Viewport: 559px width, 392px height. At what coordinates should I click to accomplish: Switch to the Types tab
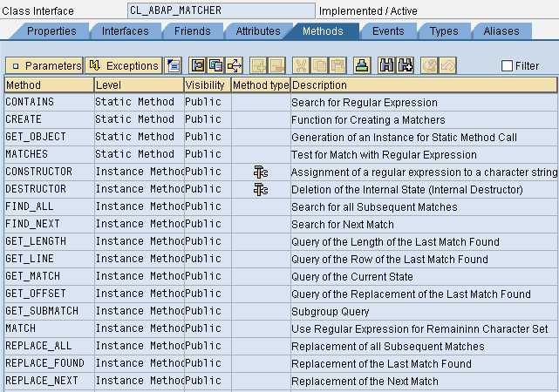444,31
